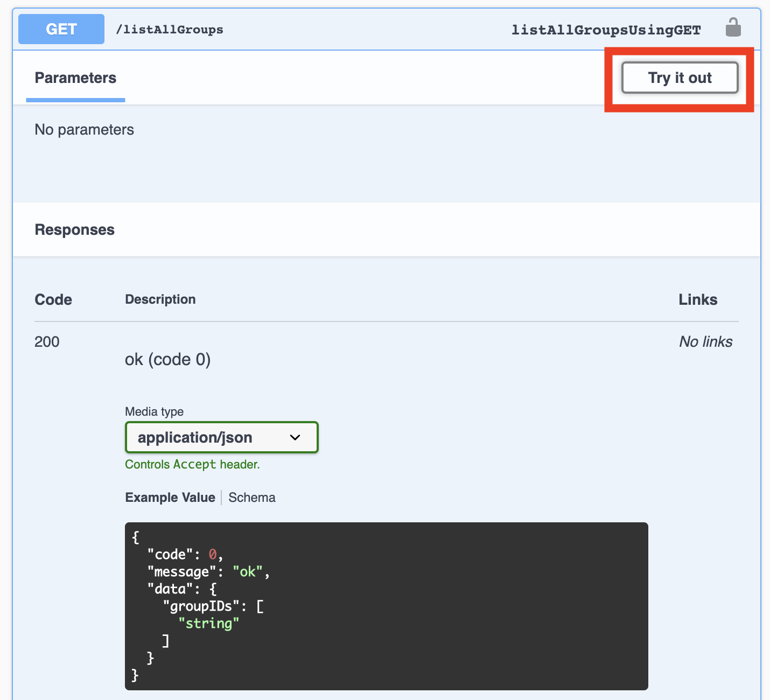Click the Media type label
The width and height of the screenshot is (770, 700).
tap(154, 411)
